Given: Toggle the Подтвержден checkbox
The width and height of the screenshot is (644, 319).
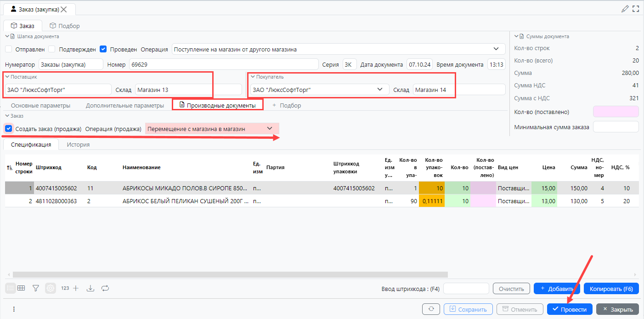Looking at the screenshot, I should pyautogui.click(x=52, y=49).
